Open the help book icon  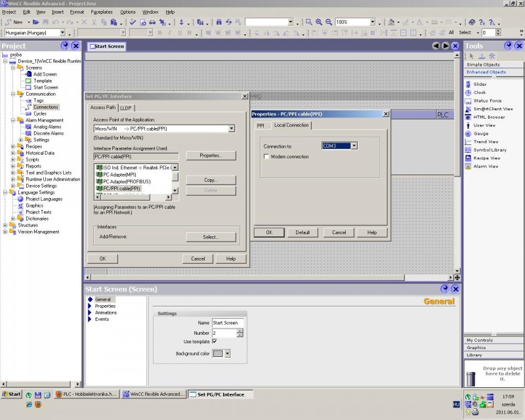click(471, 22)
